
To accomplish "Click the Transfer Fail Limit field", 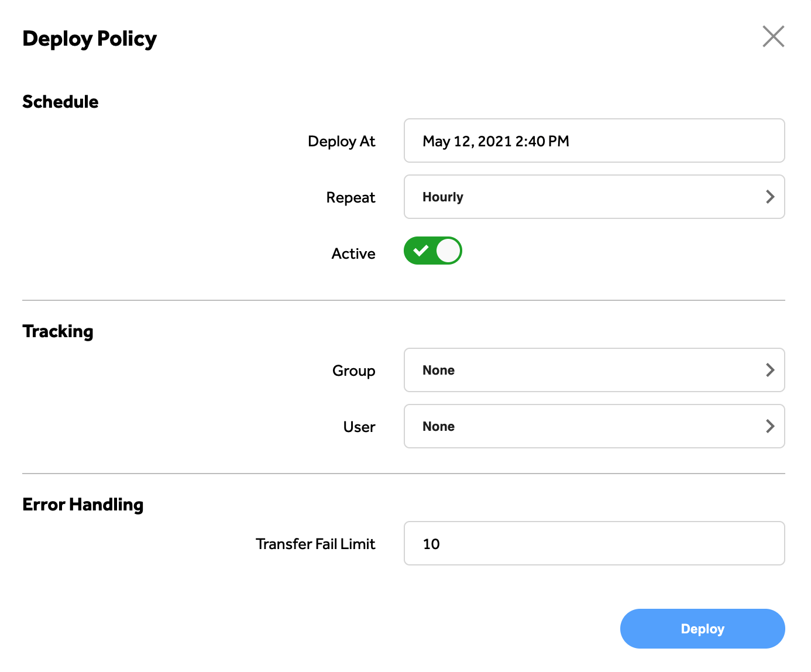I will coord(594,543).
